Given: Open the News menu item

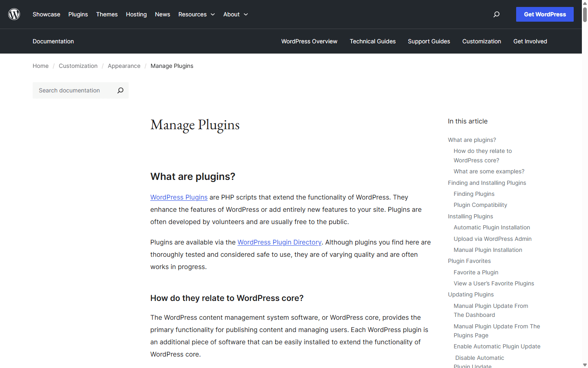Looking at the screenshot, I should point(163,14).
